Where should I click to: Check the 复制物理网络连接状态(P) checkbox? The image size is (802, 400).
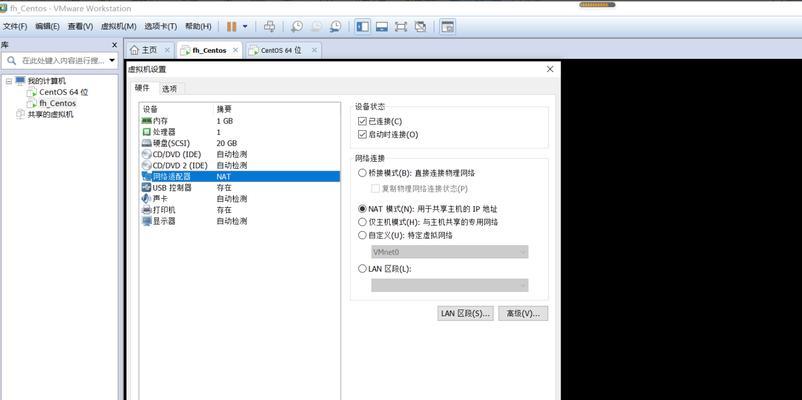[375, 188]
